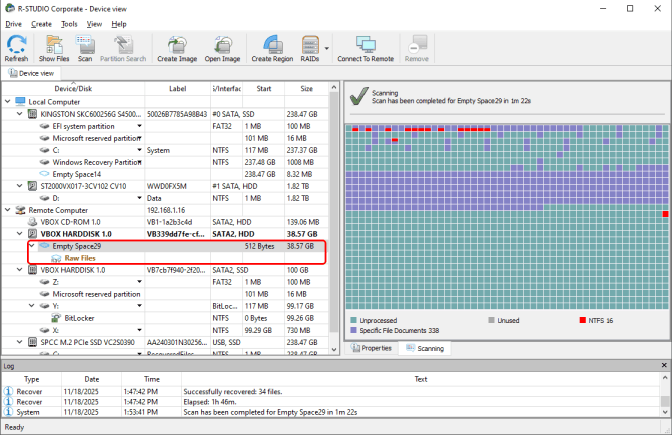Open the Drive menu
The width and height of the screenshot is (672, 435).
(x=13, y=23)
